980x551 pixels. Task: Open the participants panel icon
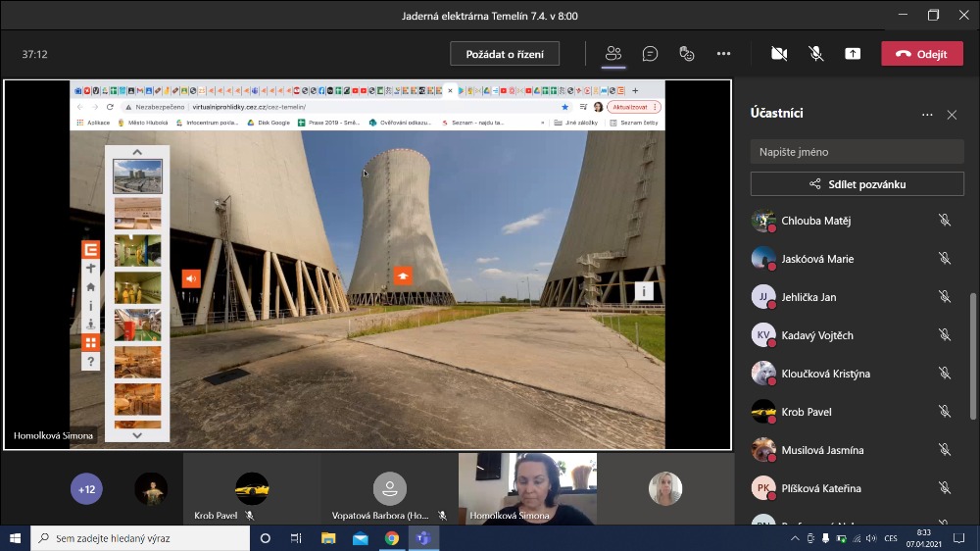(614, 54)
